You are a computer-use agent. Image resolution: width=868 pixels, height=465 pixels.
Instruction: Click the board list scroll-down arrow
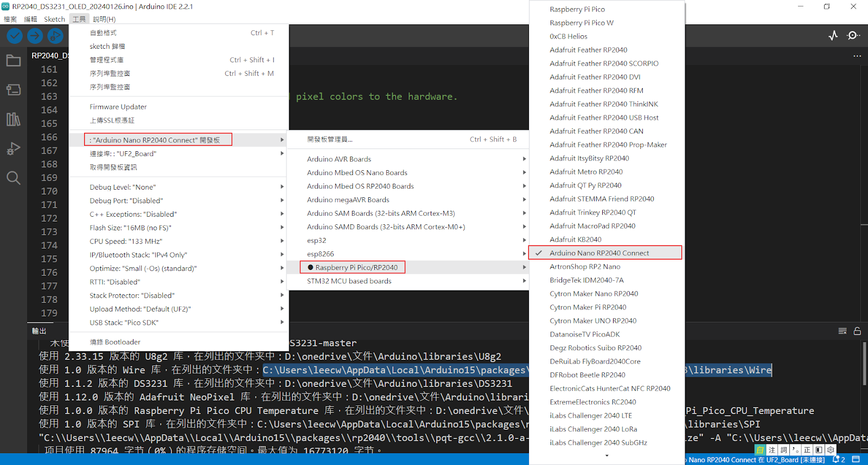coord(607,456)
